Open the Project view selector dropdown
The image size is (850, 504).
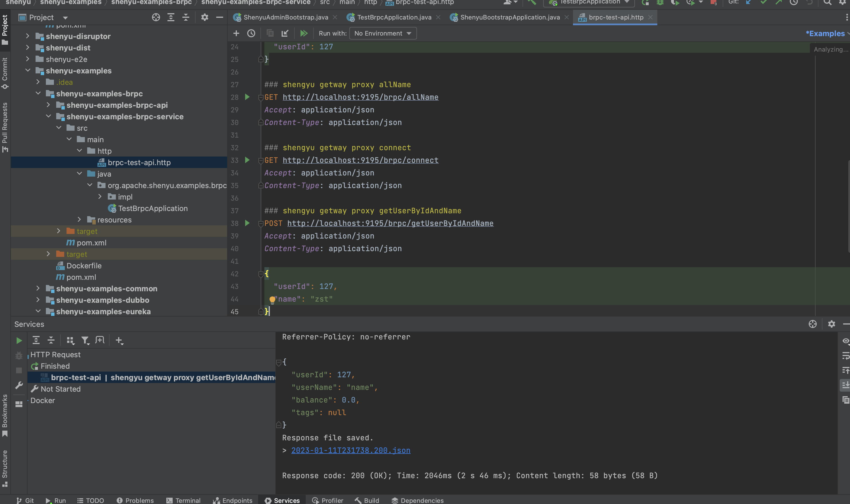(x=65, y=18)
